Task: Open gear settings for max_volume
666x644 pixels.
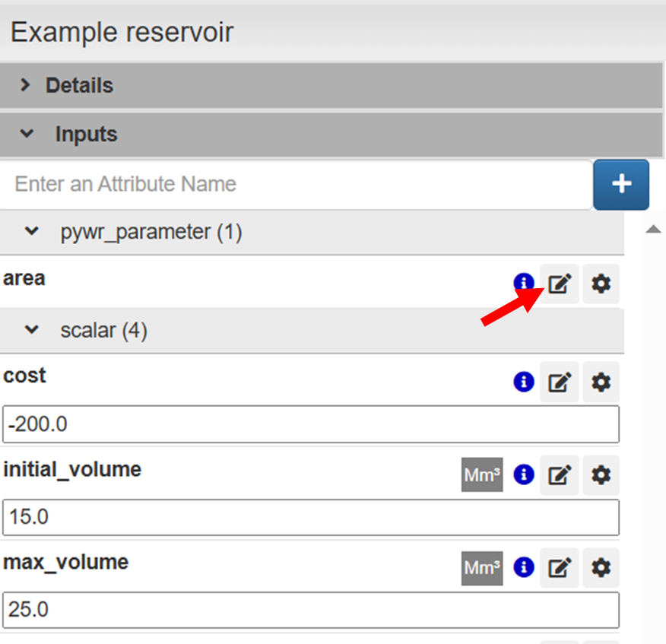Action: tap(601, 567)
